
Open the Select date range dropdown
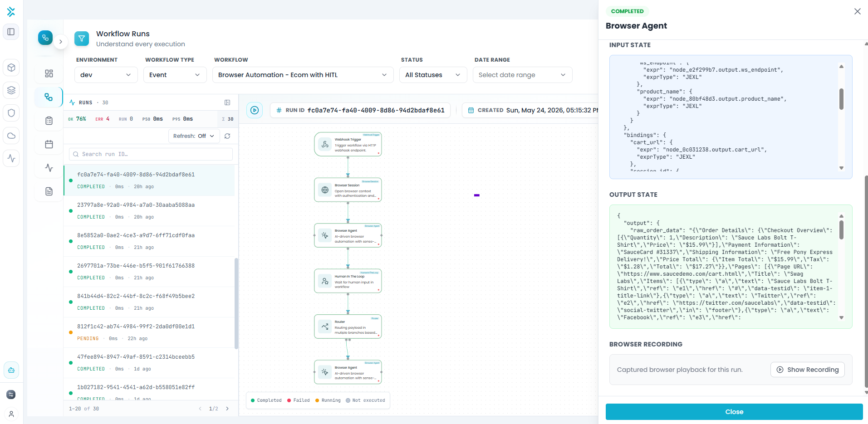pyautogui.click(x=523, y=75)
